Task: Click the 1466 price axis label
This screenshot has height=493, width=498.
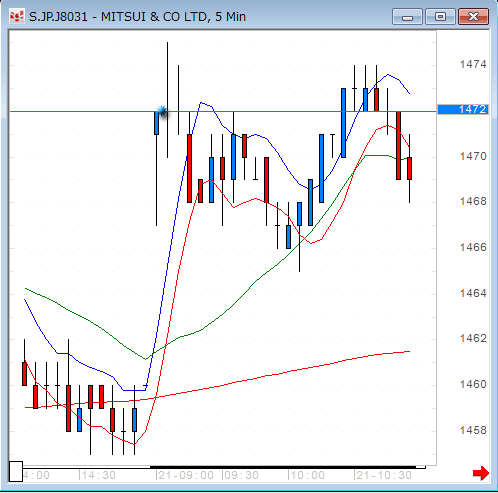Action: coord(473,247)
